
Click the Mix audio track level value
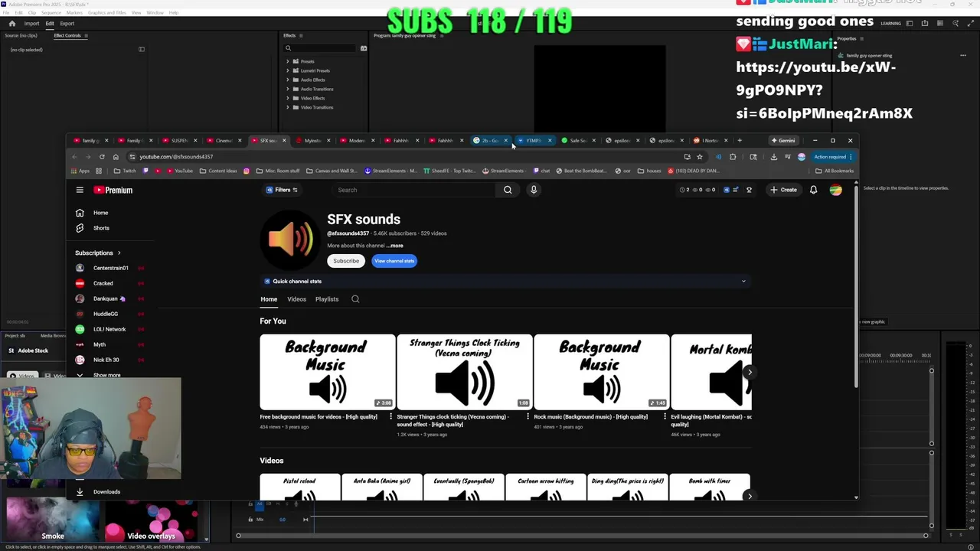point(283,520)
